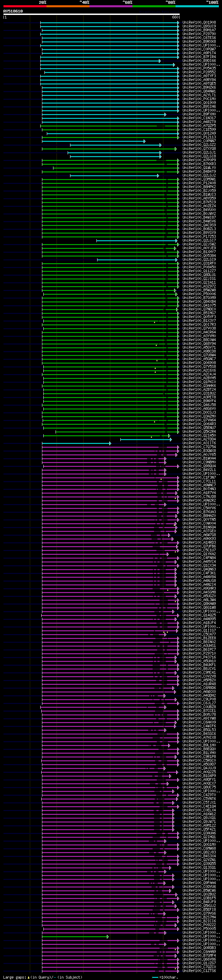Image resolution: width=222 pixels, height=980 pixels.
Task: Select hit label UniRef100_P28552
Action: point(199,72)
